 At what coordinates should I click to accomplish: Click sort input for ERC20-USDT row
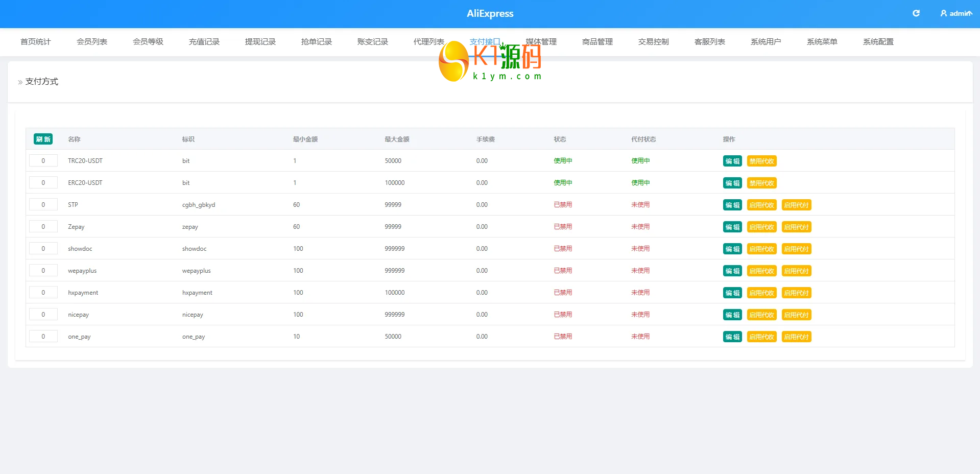tap(43, 183)
